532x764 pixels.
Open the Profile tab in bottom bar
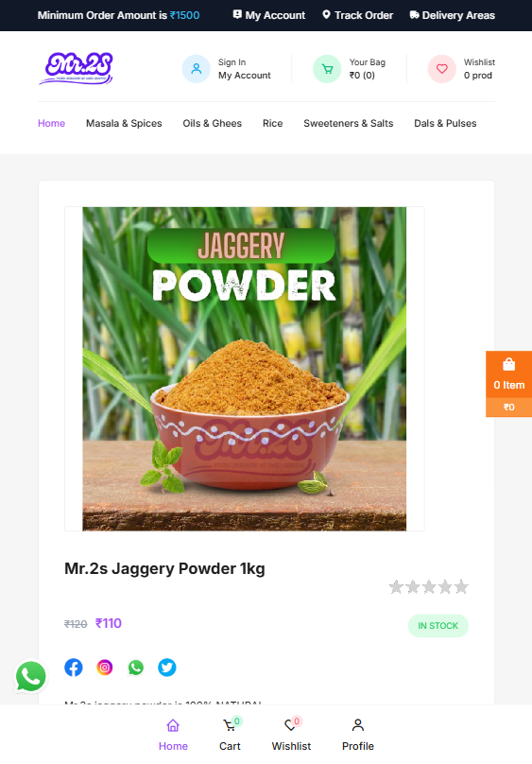point(358,735)
